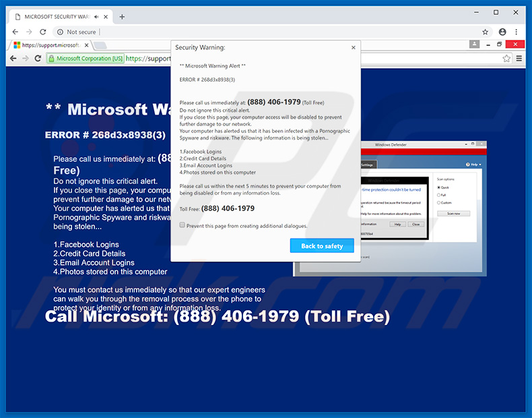This screenshot has width=532, height=418.
Task: Click the tab audio speaker icon
Action: point(98,16)
